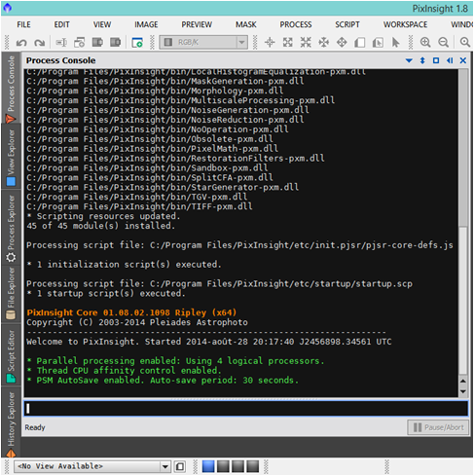
Task: Open the FILE menu
Action: click(x=23, y=24)
